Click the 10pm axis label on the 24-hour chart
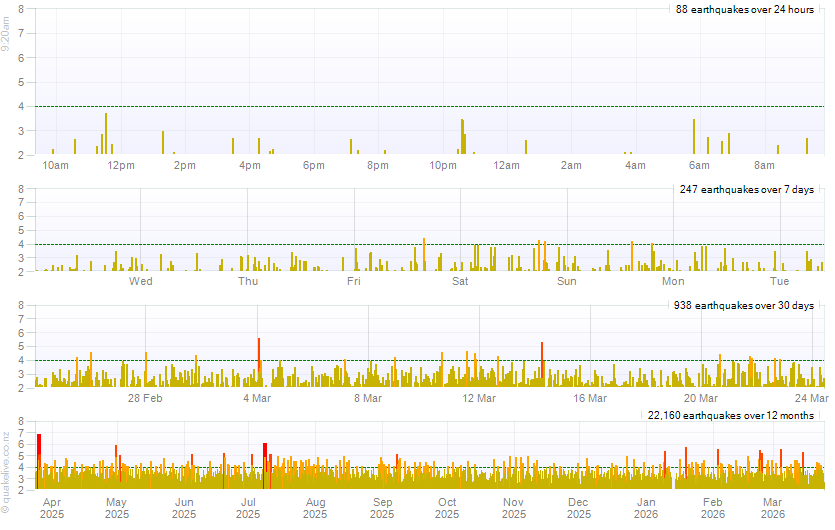Screen dimensions: 835x530 (443, 165)
